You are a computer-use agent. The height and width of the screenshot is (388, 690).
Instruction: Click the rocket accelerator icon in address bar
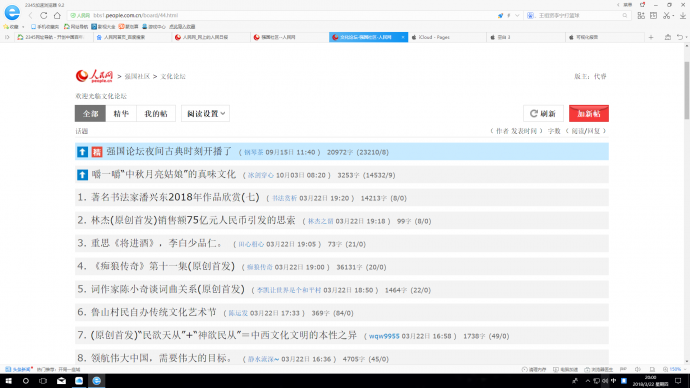tap(500, 15)
